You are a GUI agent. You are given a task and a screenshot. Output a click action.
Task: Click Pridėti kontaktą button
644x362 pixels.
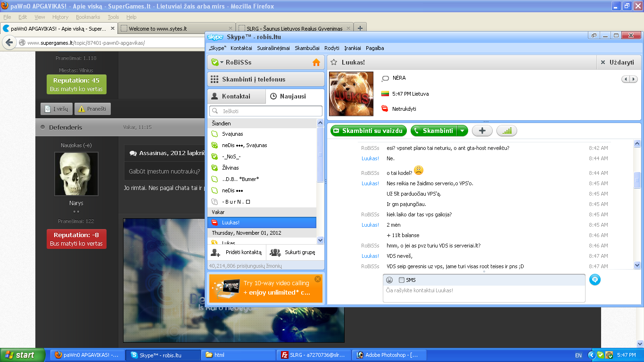coord(237,252)
